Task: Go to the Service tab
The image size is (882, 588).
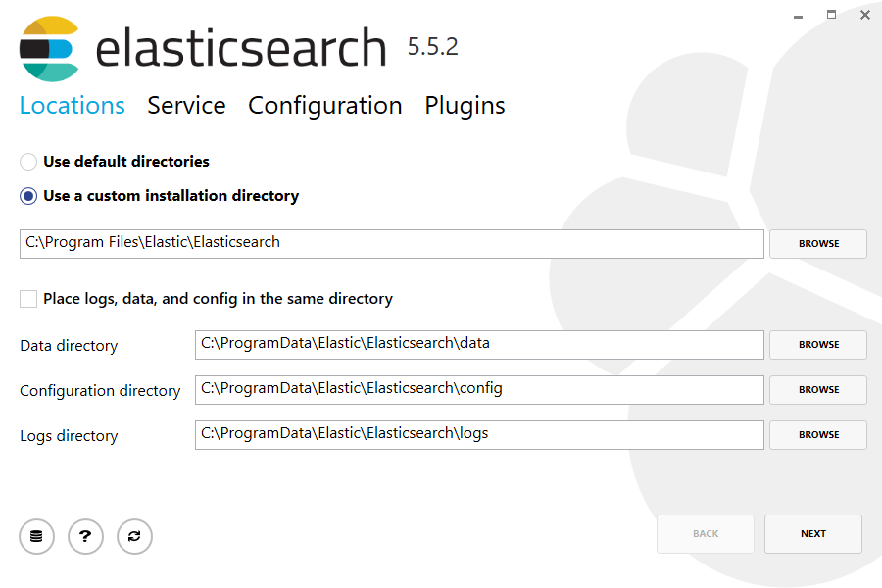Action: coord(187,106)
